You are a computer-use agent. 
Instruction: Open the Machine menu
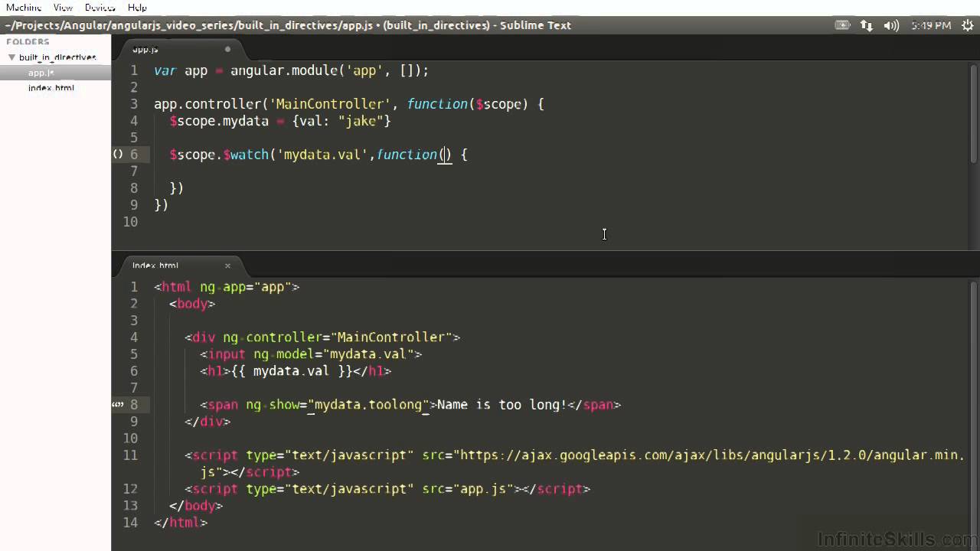[x=24, y=7]
